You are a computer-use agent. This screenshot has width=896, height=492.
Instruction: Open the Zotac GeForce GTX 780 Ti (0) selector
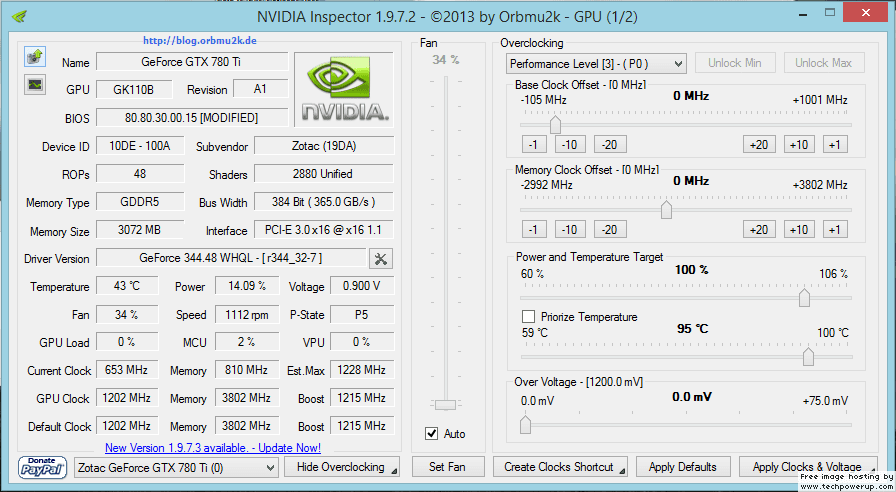click(177, 467)
